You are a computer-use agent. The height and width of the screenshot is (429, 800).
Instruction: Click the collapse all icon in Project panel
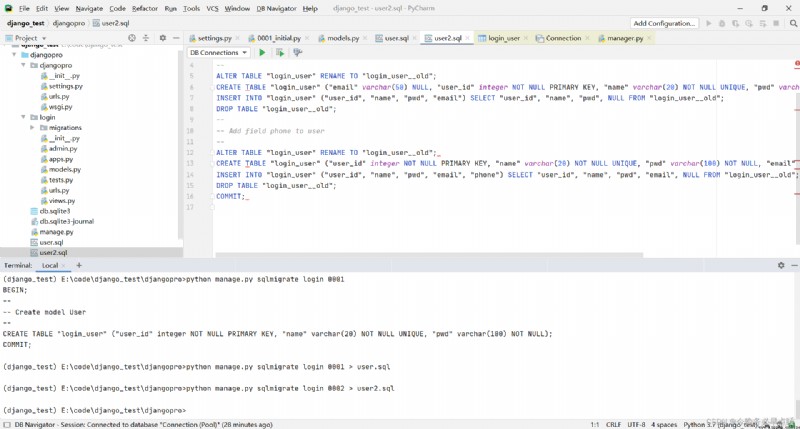tap(146, 38)
